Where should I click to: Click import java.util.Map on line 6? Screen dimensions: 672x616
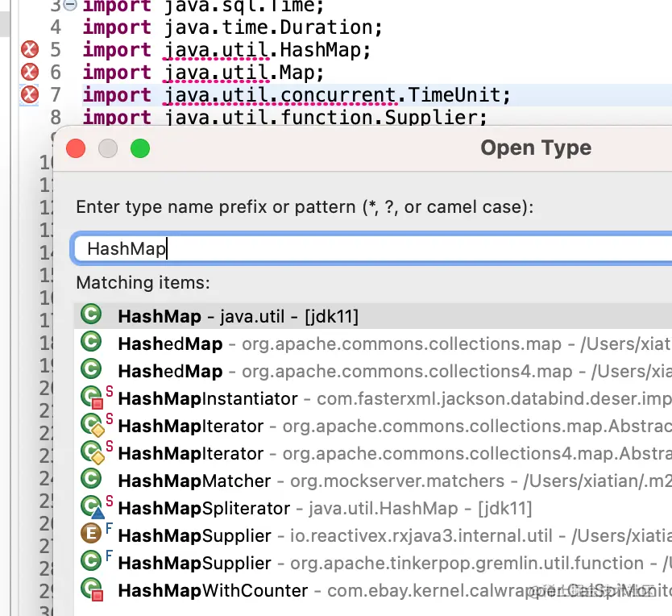pos(204,73)
